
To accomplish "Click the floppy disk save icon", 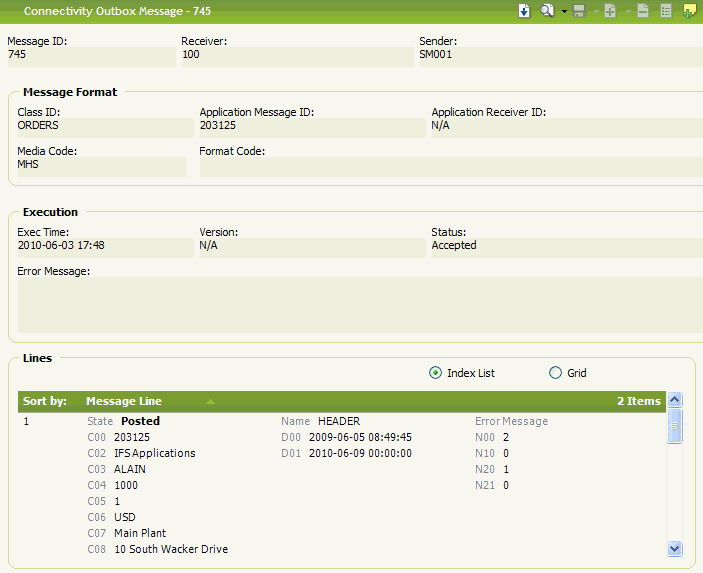I will coord(579,11).
